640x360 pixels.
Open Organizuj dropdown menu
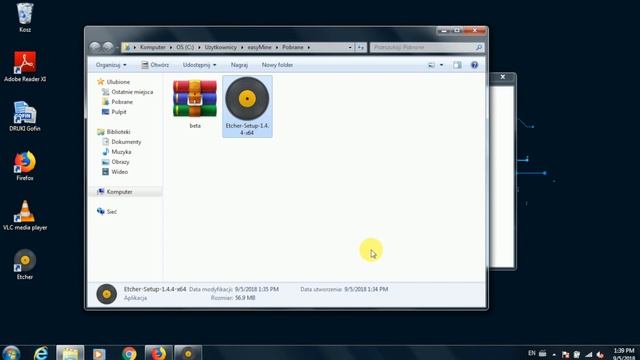(x=111, y=65)
